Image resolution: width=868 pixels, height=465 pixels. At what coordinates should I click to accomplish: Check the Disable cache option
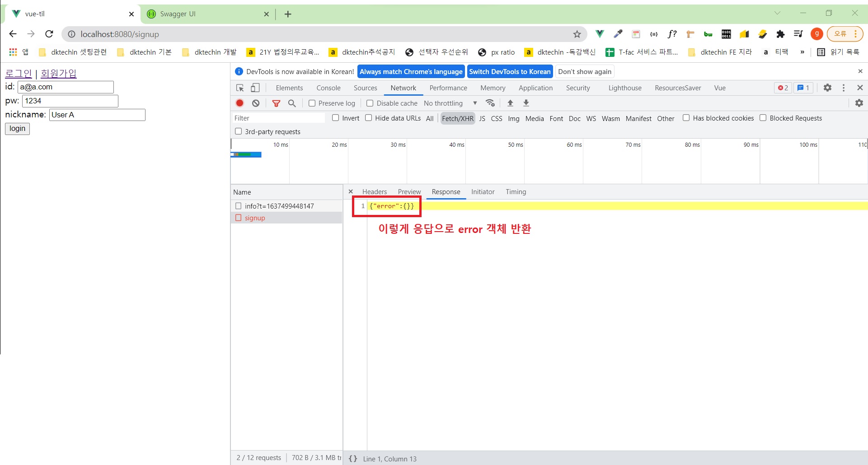coord(370,103)
